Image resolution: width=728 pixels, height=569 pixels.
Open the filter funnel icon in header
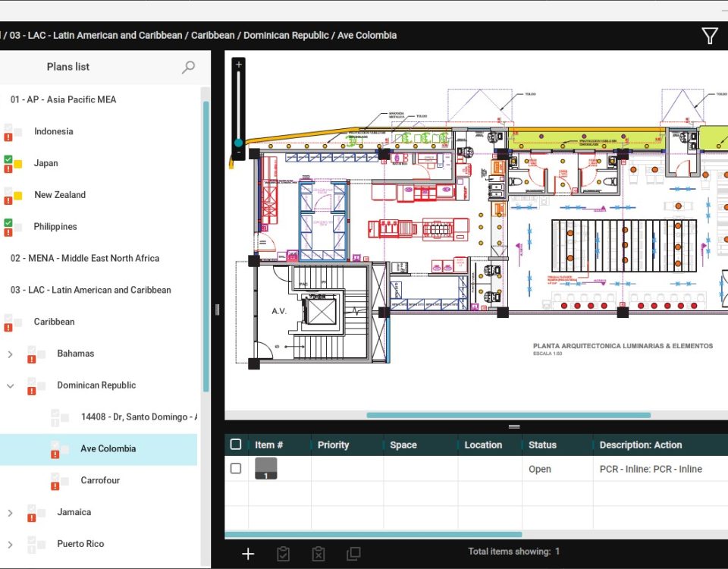pos(709,36)
